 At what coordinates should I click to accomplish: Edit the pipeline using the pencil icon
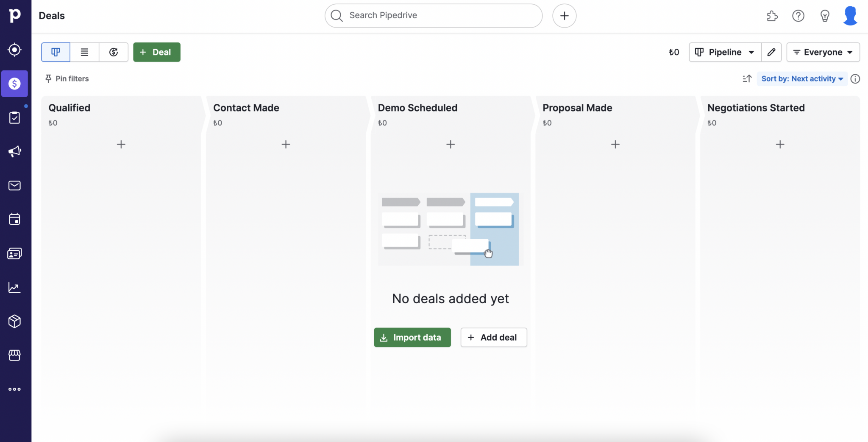tap(772, 52)
